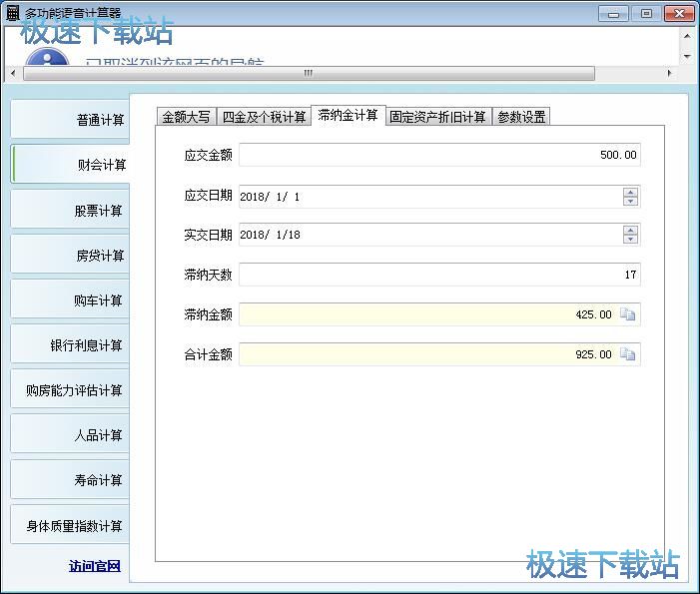Click the blue info icon in banner
The image size is (700, 594).
(47, 58)
